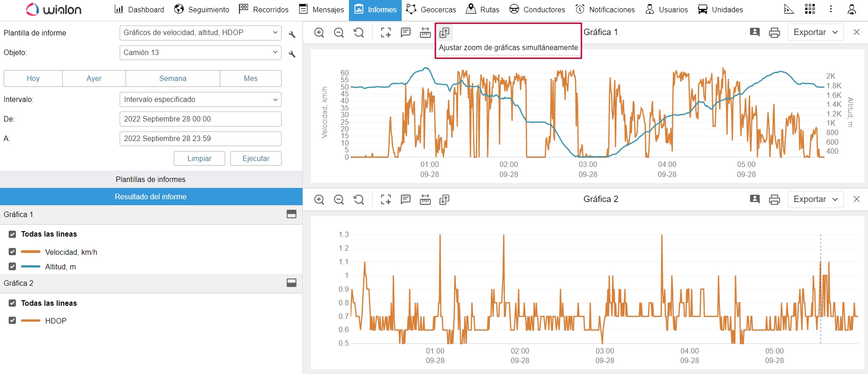Open Plantilla de informe dropdown
The width and height of the screenshot is (868, 374).
pos(200,33)
